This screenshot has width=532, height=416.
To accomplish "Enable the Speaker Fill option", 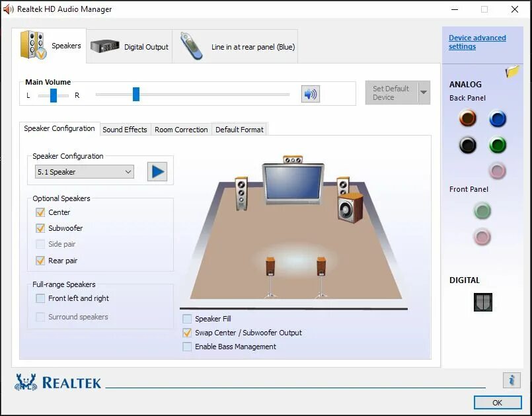I will point(187,319).
